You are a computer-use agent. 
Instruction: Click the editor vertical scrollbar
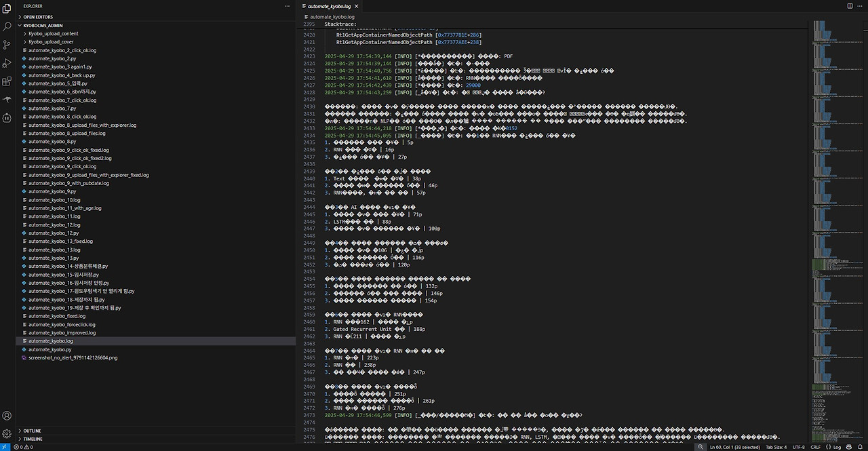[x=865, y=231]
